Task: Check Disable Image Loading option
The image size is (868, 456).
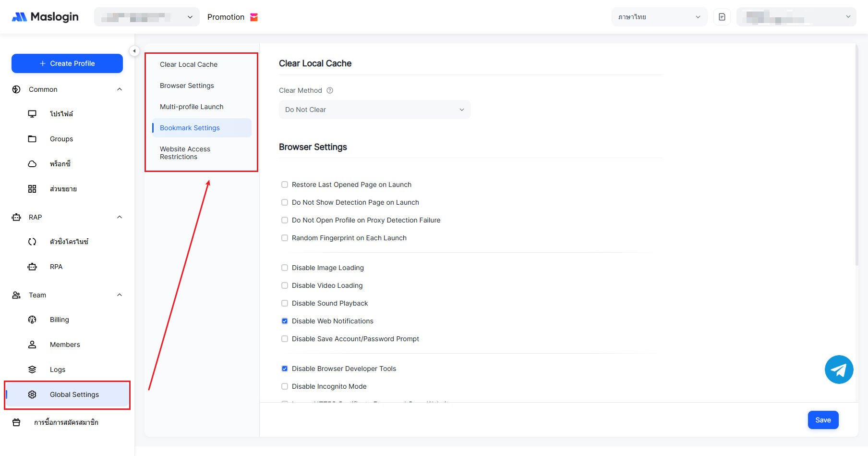Action: pyautogui.click(x=285, y=268)
